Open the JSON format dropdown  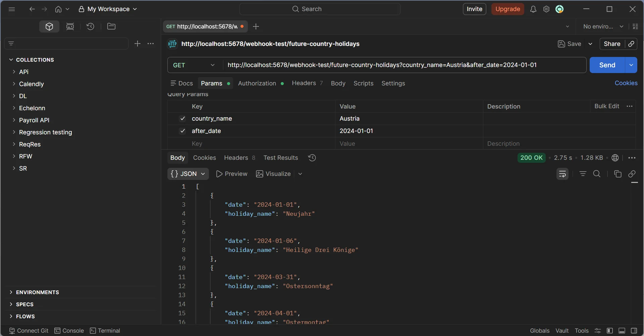(188, 174)
